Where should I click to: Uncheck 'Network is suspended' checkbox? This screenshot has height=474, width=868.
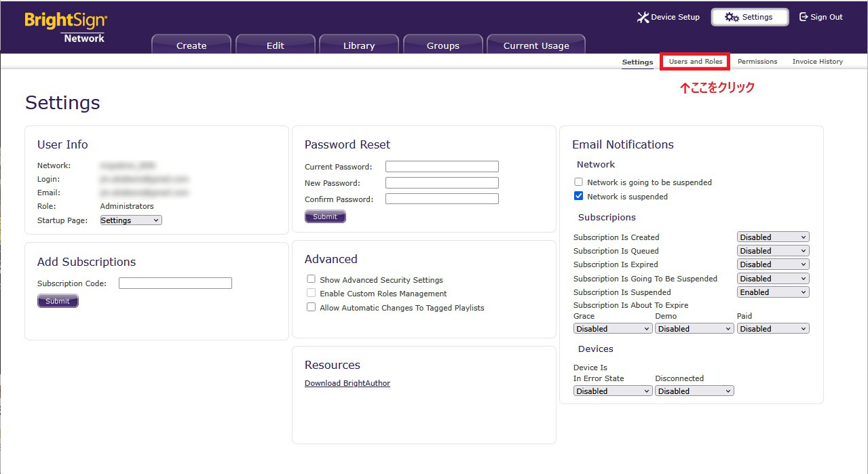click(x=579, y=197)
